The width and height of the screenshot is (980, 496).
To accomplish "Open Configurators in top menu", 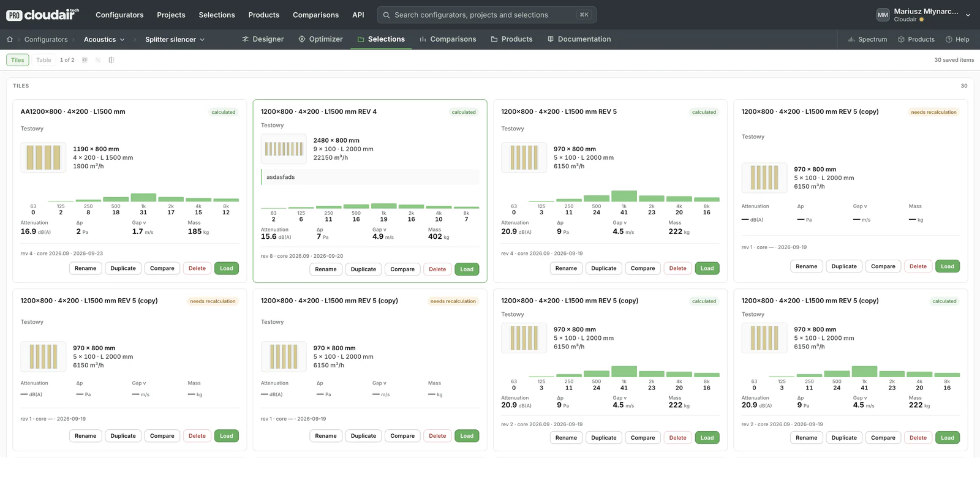I will tap(119, 15).
